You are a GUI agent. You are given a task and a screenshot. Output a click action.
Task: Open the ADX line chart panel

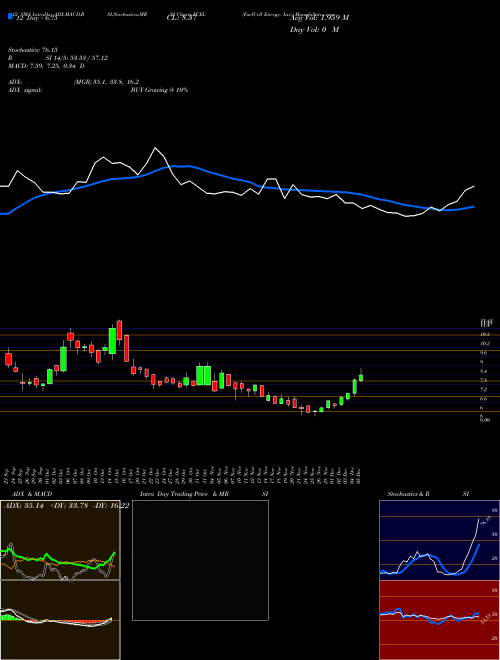60,540
